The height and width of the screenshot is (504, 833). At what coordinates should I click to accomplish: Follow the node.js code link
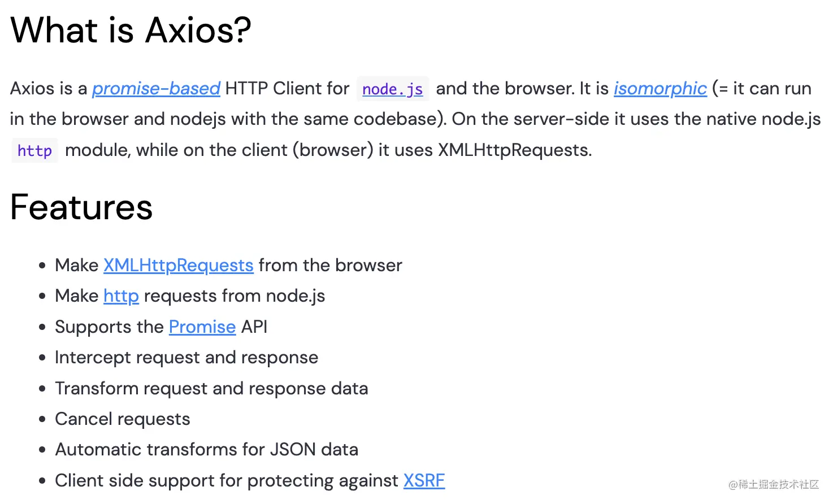[393, 89]
